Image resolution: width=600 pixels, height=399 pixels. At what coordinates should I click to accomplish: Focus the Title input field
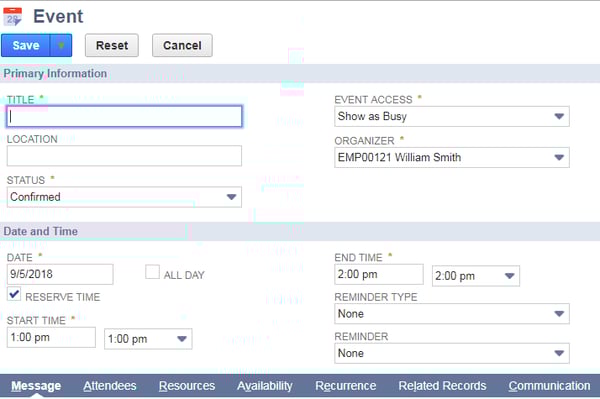[x=124, y=116]
